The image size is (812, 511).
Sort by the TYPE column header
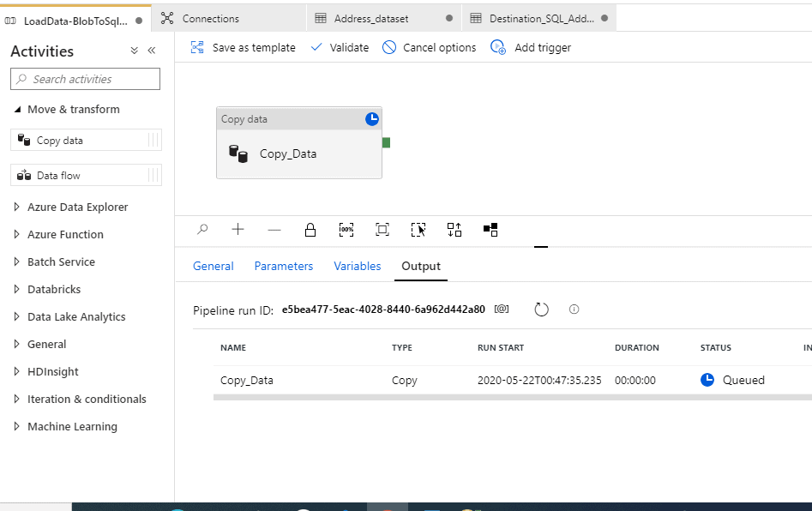tap(402, 347)
